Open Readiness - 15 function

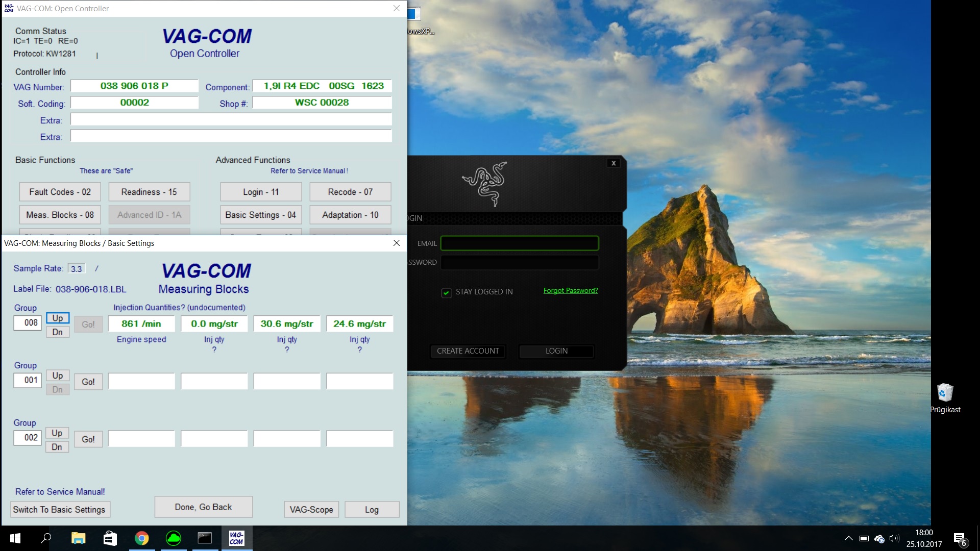(x=149, y=192)
